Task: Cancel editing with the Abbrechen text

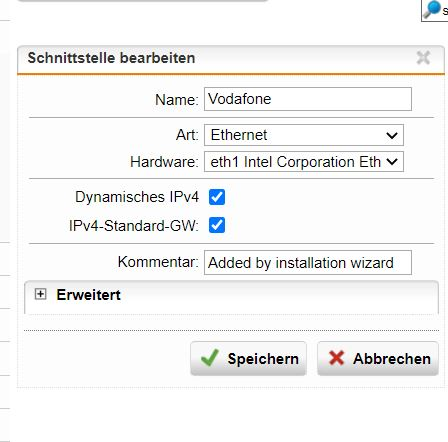Action: point(392,359)
